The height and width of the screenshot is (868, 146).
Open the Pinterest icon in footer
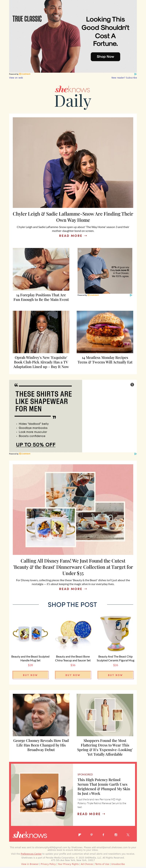coord(91,835)
